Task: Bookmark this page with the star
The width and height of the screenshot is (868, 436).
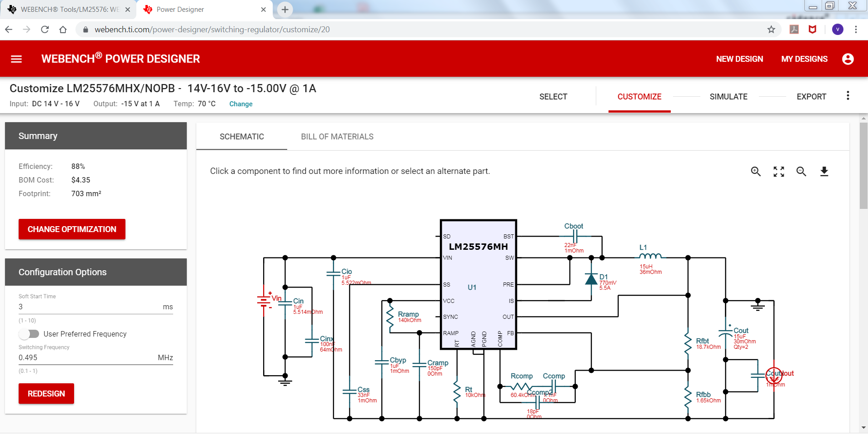Action: pyautogui.click(x=771, y=30)
